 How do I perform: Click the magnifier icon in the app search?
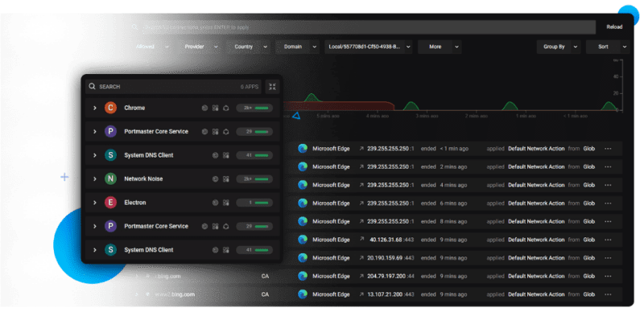(92, 87)
